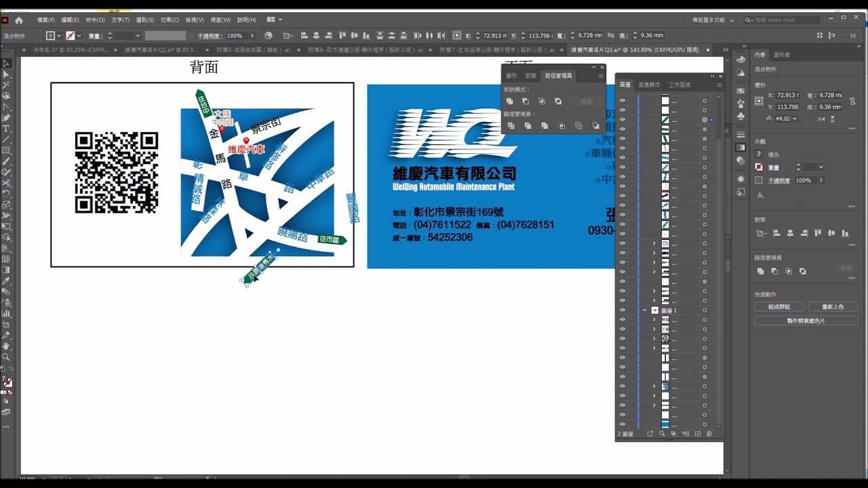Viewport: 868px width, 488px height.
Task: Select the Pen tool
Action: [6, 117]
